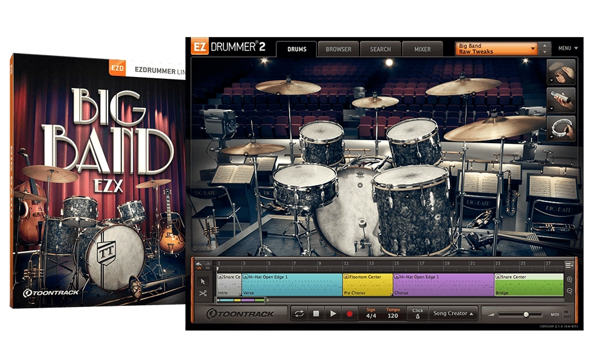Toggle the Click metronome

tap(418, 313)
